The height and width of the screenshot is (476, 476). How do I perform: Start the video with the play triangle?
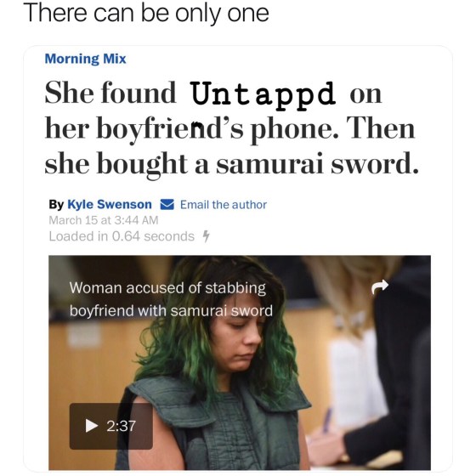[92, 426]
